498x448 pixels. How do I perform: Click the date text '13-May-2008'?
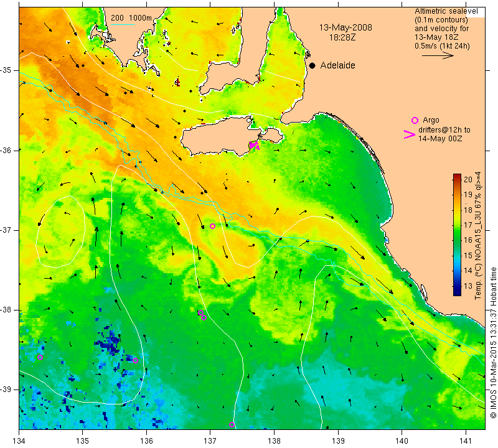coord(345,27)
